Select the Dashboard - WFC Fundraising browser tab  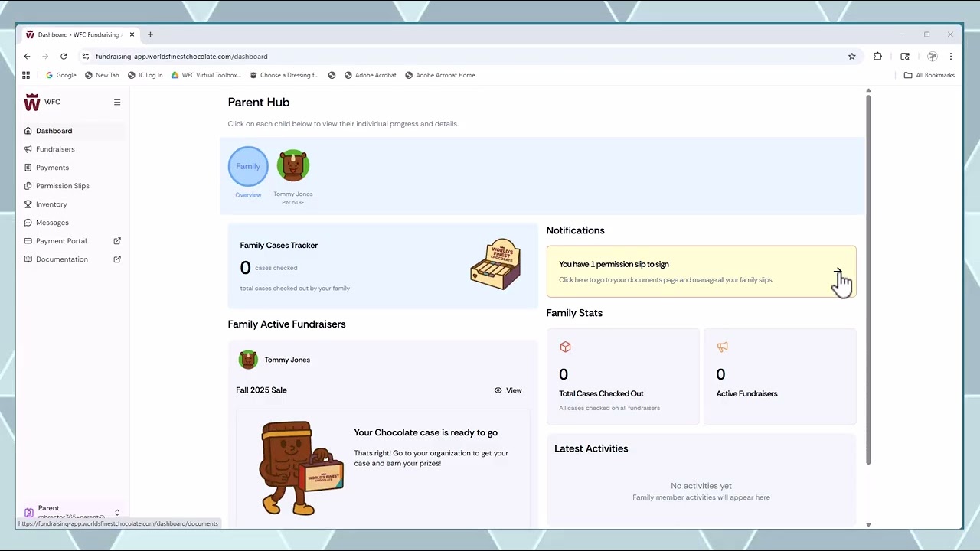(x=80, y=34)
